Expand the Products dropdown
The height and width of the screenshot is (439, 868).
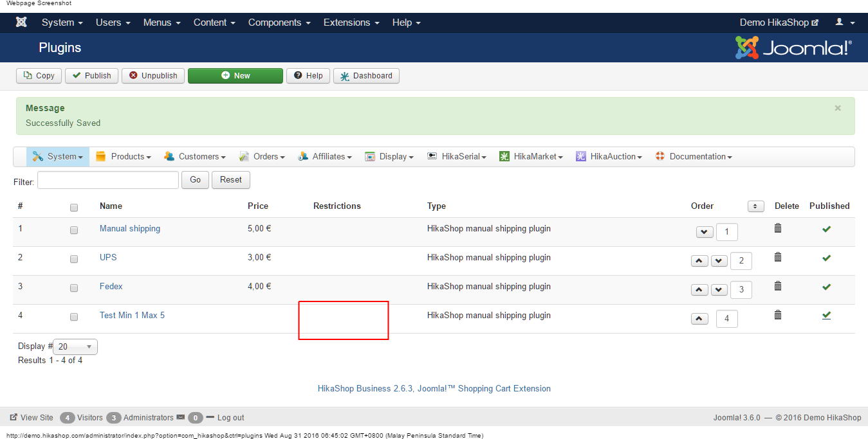tap(124, 156)
